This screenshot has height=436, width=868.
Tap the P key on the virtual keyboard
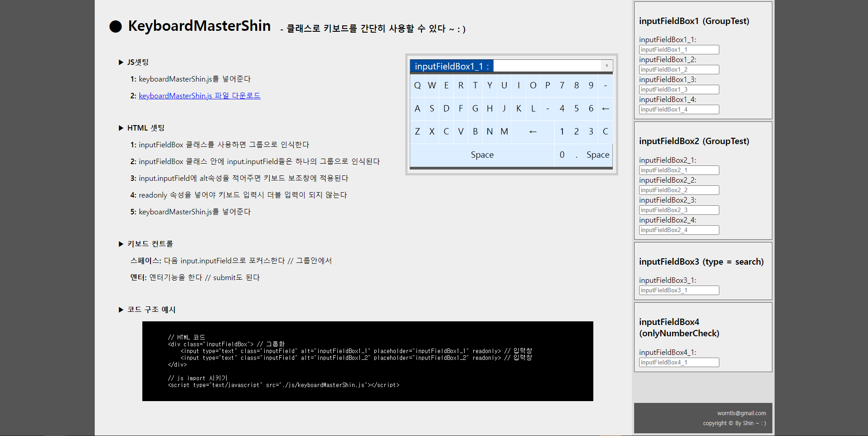point(548,85)
